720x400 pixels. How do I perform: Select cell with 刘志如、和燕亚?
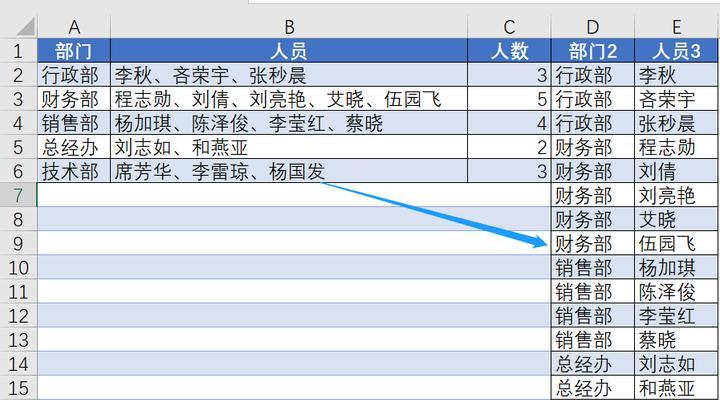click(289, 147)
